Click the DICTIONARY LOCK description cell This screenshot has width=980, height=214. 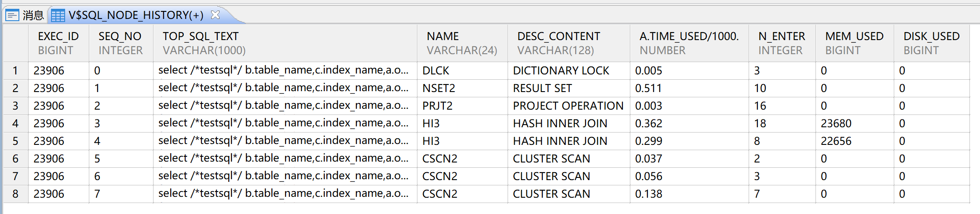pyautogui.click(x=569, y=70)
